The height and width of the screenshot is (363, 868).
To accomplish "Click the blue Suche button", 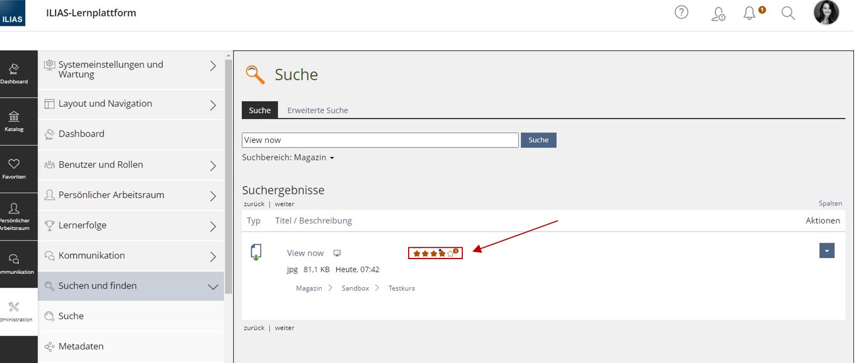I will coord(539,140).
